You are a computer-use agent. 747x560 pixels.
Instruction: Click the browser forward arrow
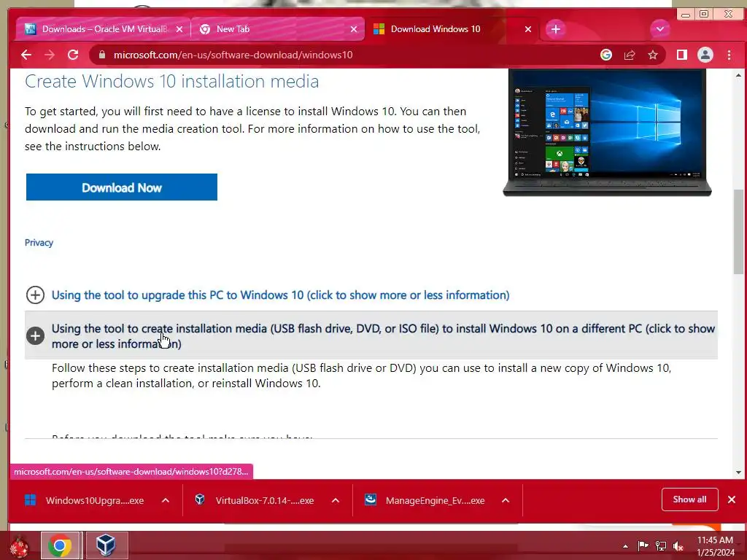[x=50, y=55]
